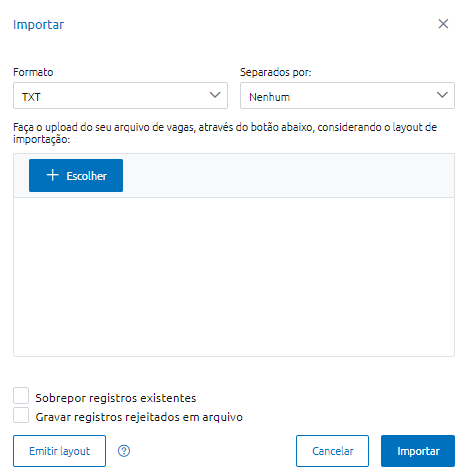Image resolution: width=468 pixels, height=476 pixels.
Task: Click the Formato field label
Action: click(x=33, y=72)
